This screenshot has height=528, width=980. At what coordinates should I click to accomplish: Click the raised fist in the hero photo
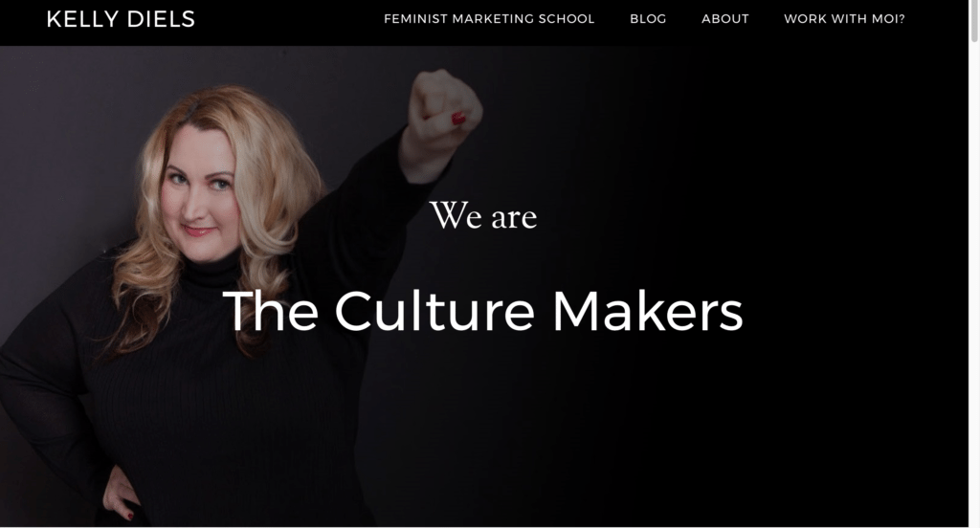(444, 106)
